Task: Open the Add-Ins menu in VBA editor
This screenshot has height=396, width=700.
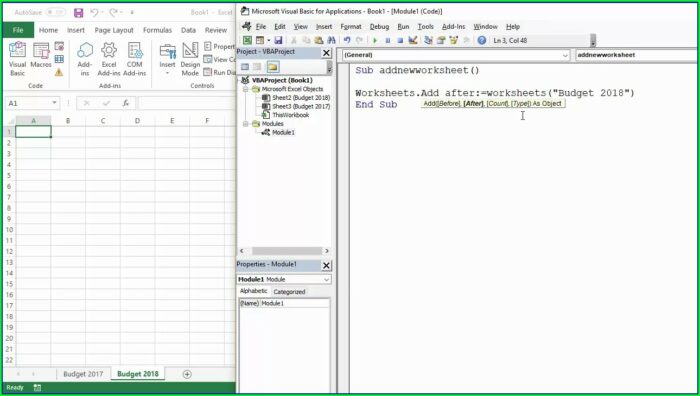Action: (x=454, y=27)
